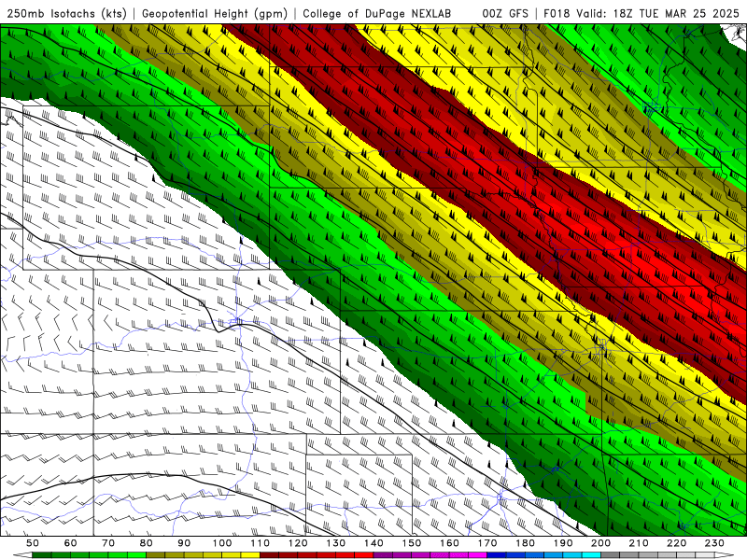Click the color bar label '130'
This screenshot has width=747, height=560.
pos(335,543)
